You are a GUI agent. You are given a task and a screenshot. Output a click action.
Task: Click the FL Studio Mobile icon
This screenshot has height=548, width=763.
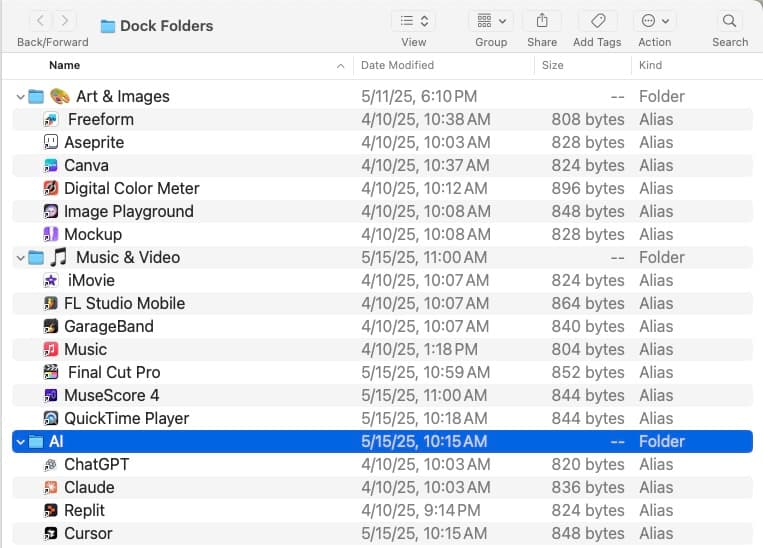(x=51, y=303)
